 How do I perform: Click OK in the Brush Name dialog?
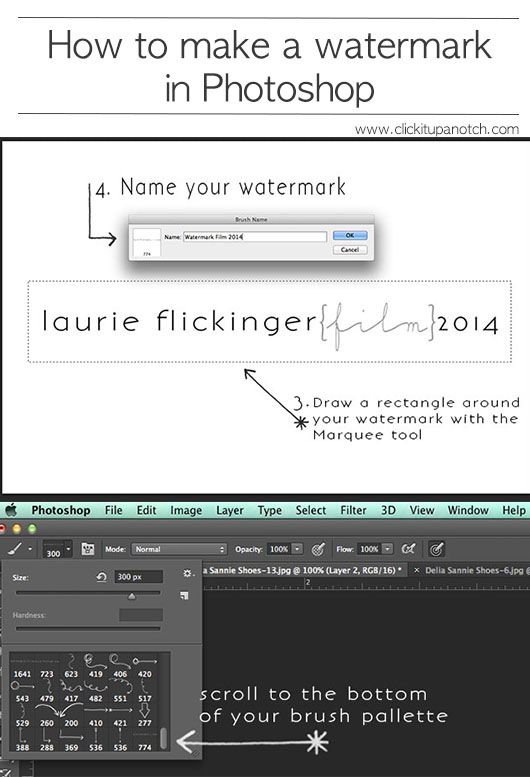click(x=350, y=235)
